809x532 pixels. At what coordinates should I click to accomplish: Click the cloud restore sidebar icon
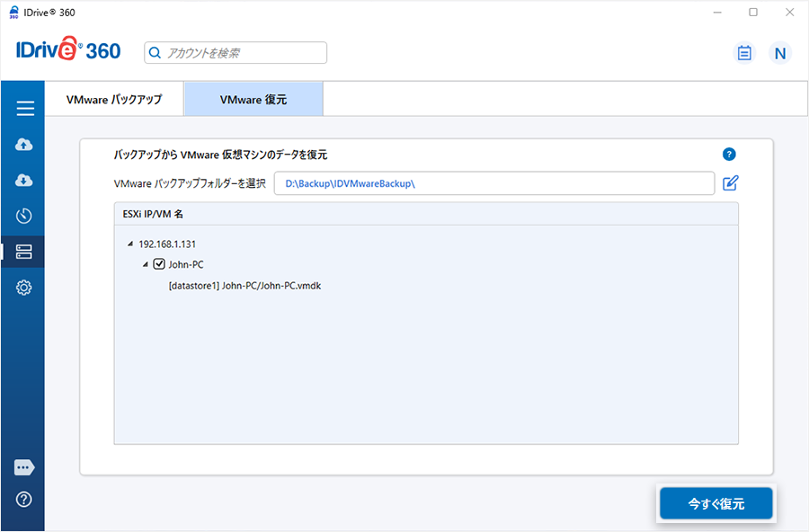24,181
